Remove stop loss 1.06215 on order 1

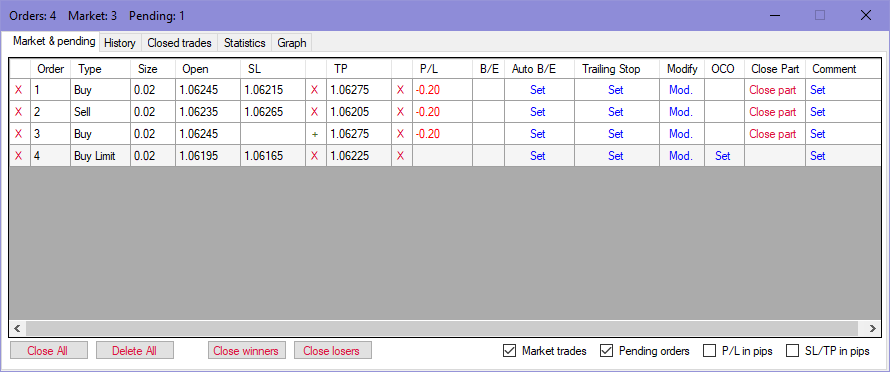(x=315, y=90)
